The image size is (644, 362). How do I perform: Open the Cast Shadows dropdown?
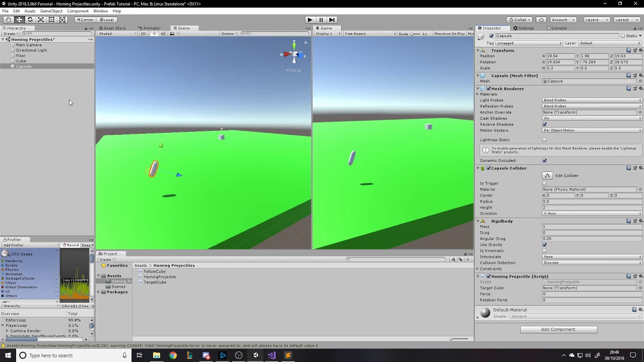pos(592,118)
